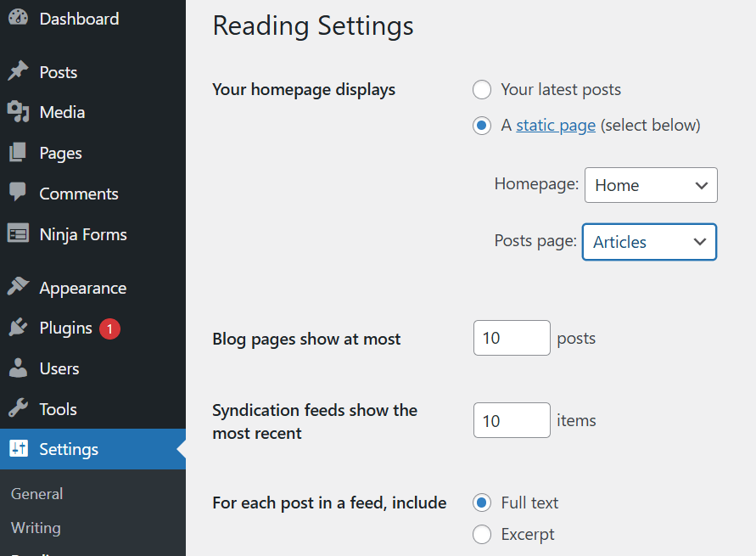This screenshot has width=756, height=556.
Task: Click the Comments speech bubble icon
Action: [19, 193]
